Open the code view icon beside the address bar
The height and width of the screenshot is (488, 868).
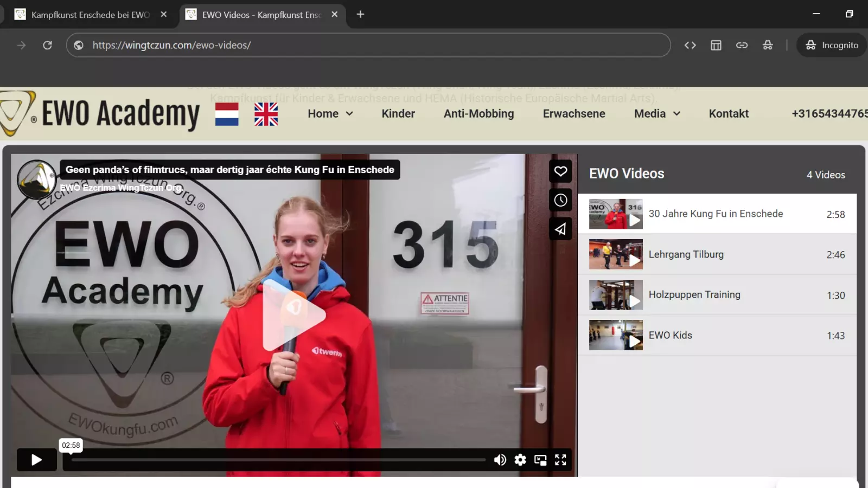690,45
